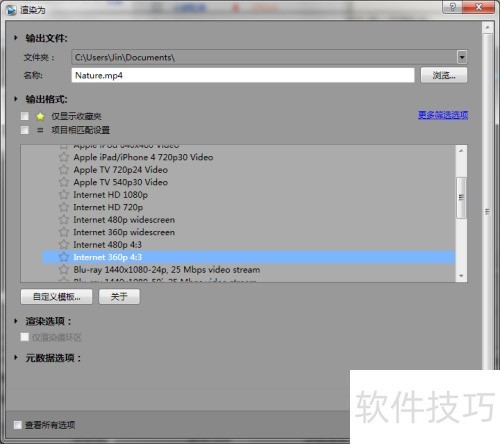Collapse the 输出格式 section
500x444 pixels.
[x=16, y=99]
